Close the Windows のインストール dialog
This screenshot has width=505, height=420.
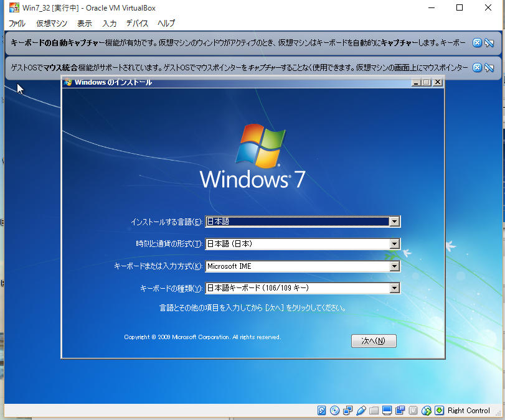coord(437,82)
